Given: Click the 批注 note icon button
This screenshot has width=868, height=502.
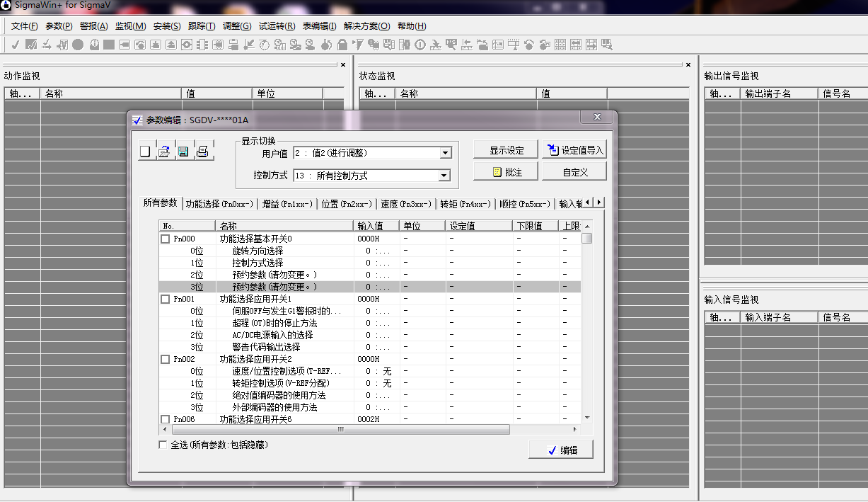Looking at the screenshot, I should tap(506, 172).
